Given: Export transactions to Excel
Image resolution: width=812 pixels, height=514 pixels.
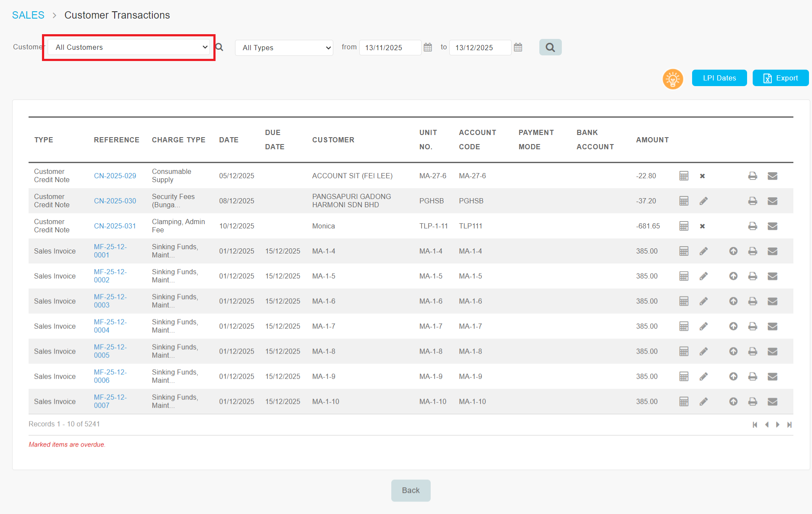Looking at the screenshot, I should click(780, 78).
